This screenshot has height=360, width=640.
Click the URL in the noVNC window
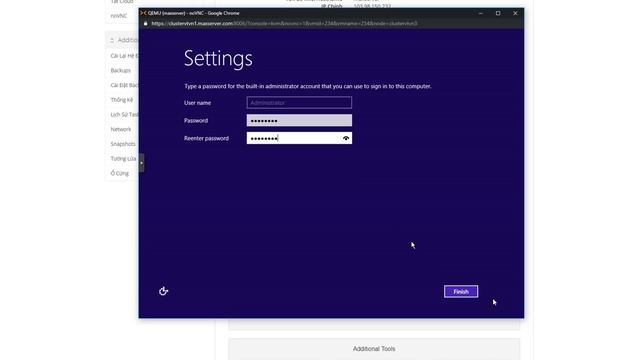pyautogui.click(x=284, y=24)
